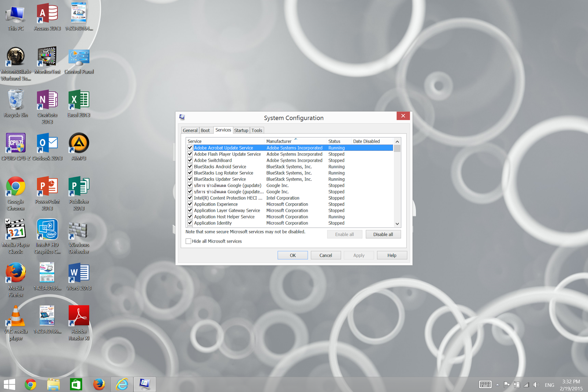Image resolution: width=588 pixels, height=392 pixels.
Task: Uncheck the Application Experience service
Action: point(190,204)
